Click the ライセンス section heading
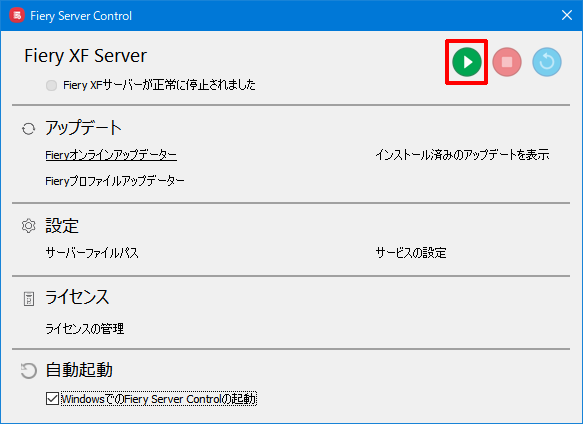This screenshot has height=424, width=583. tap(77, 297)
